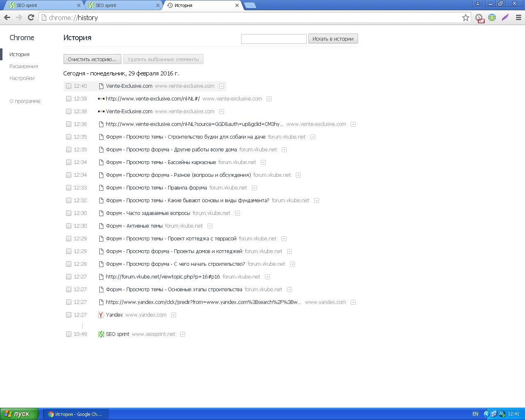Click the taskbar clock showing 12:41
Screen dimensions: 525x420
[514, 414]
